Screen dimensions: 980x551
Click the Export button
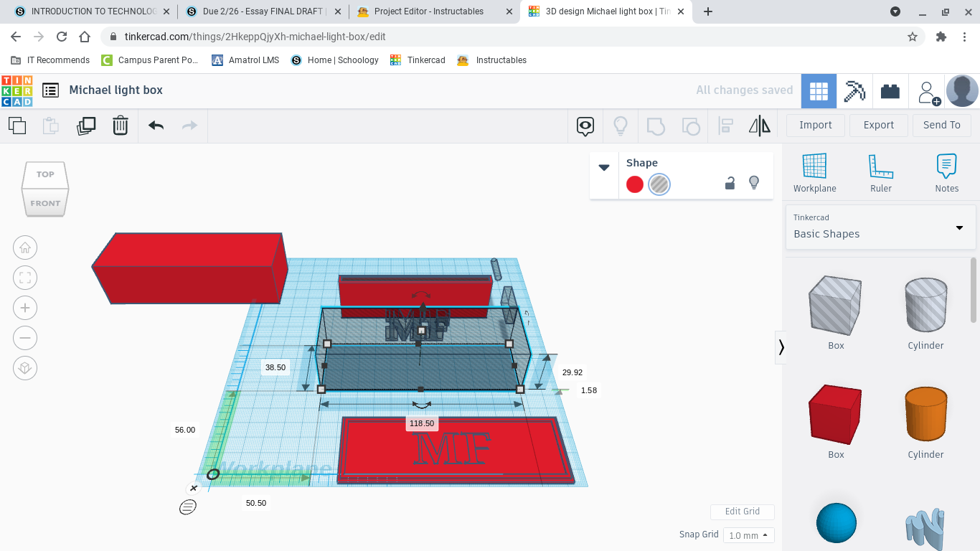(878, 125)
